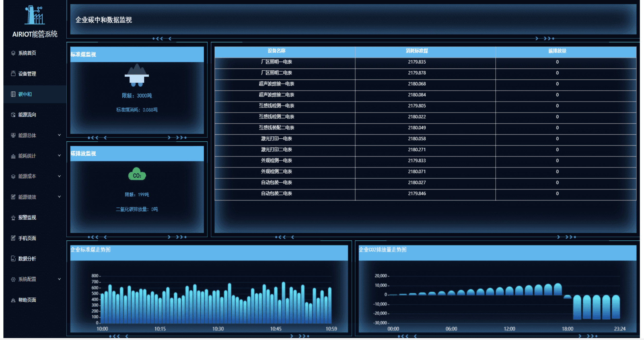
Task: Click the 12:00 axis label on CO2 chart
Action: pos(509,329)
